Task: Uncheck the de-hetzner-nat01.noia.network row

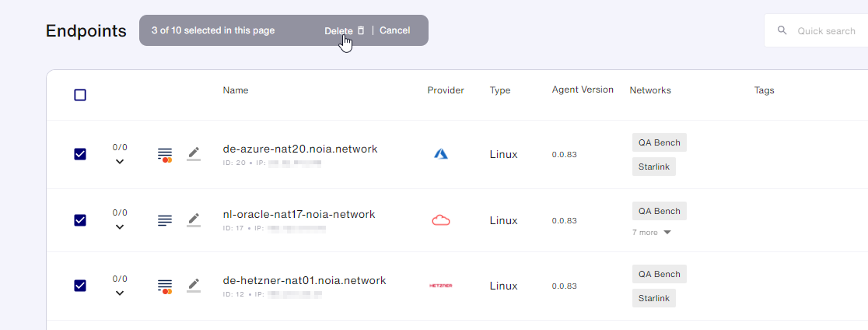Action: tap(79, 286)
